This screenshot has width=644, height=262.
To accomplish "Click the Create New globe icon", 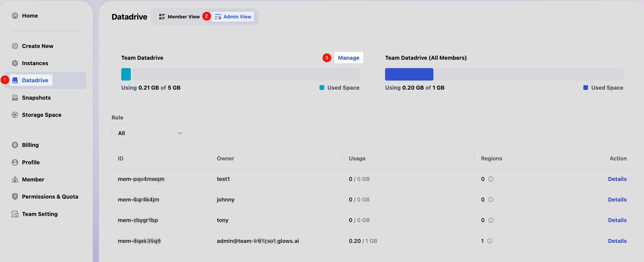I will click(15, 46).
